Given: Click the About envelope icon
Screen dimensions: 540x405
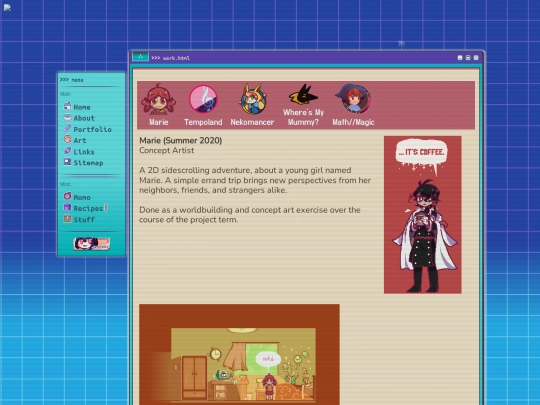Looking at the screenshot, I should (x=68, y=117).
